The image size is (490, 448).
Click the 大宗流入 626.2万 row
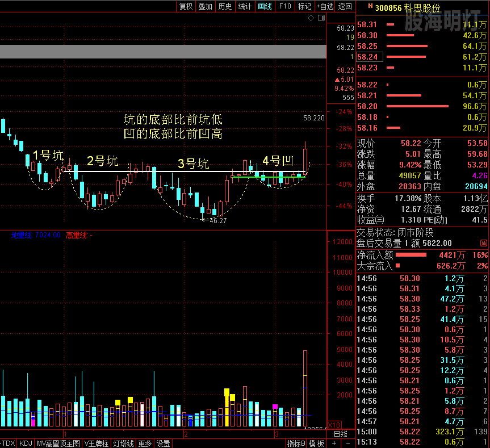point(422,266)
